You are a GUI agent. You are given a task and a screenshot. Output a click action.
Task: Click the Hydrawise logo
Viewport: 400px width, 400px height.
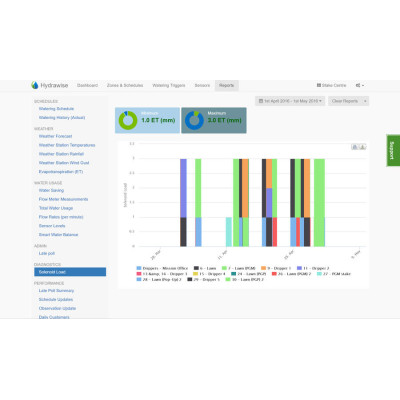[x=50, y=85]
